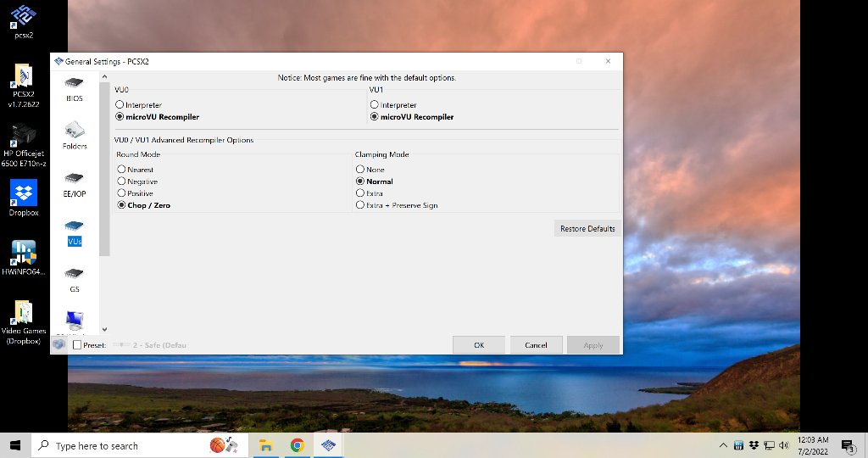Click the Restore Defaults button

(x=587, y=228)
